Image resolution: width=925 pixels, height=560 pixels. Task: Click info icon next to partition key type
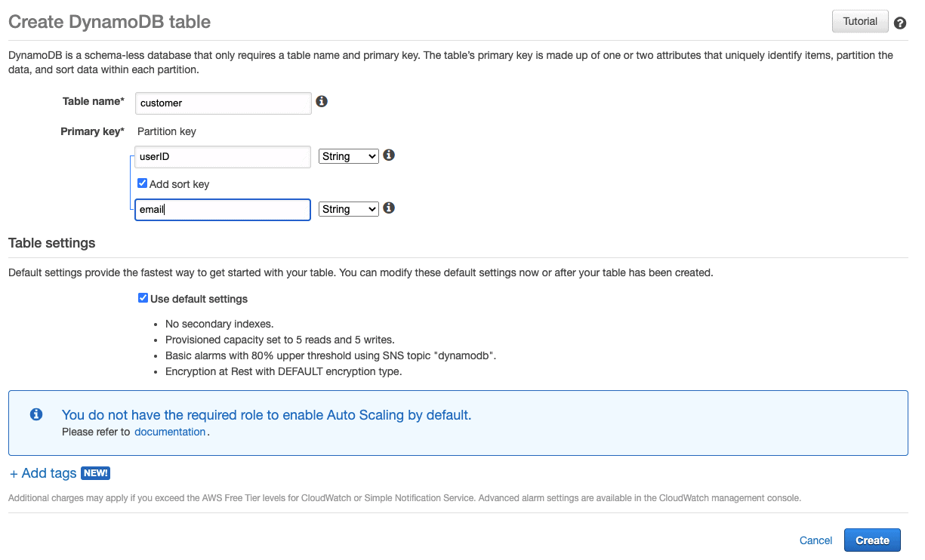click(x=389, y=155)
